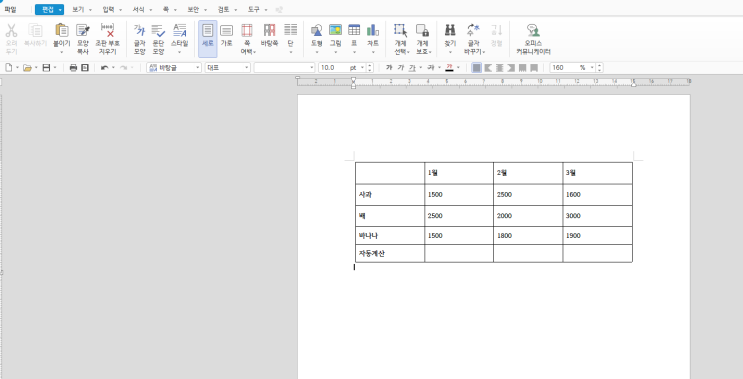The height and width of the screenshot is (379, 743).
Task: Select right alignment button
Action: [x=511, y=68]
